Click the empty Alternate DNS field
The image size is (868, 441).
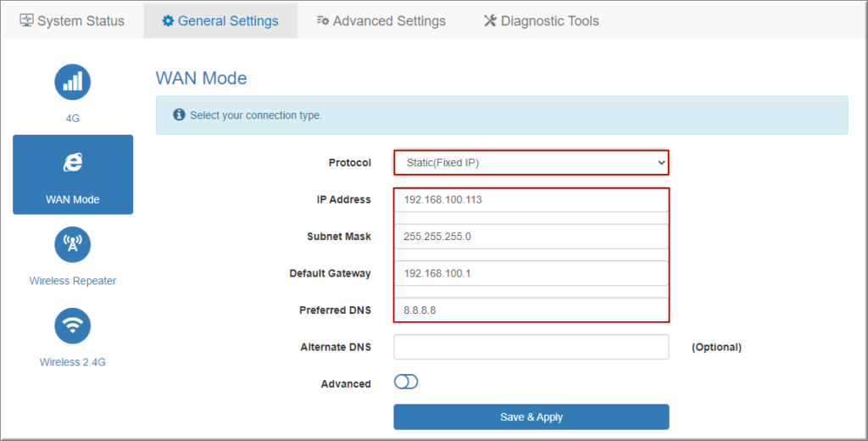(531, 347)
